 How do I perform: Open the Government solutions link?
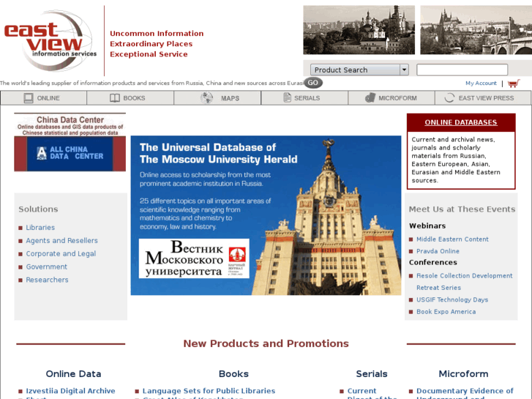47,267
